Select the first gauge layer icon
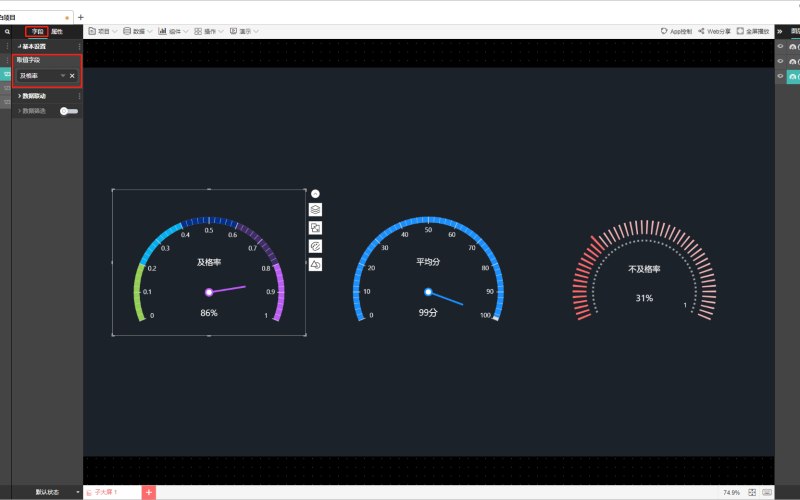 793,46
